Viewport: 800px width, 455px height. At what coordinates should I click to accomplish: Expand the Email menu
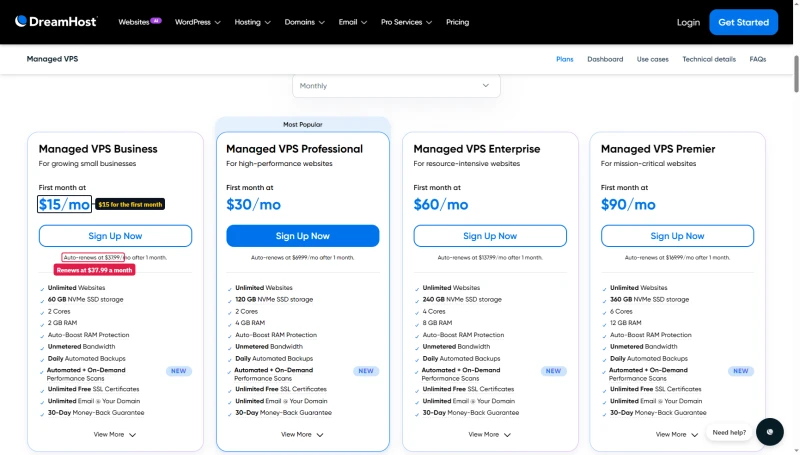click(353, 22)
